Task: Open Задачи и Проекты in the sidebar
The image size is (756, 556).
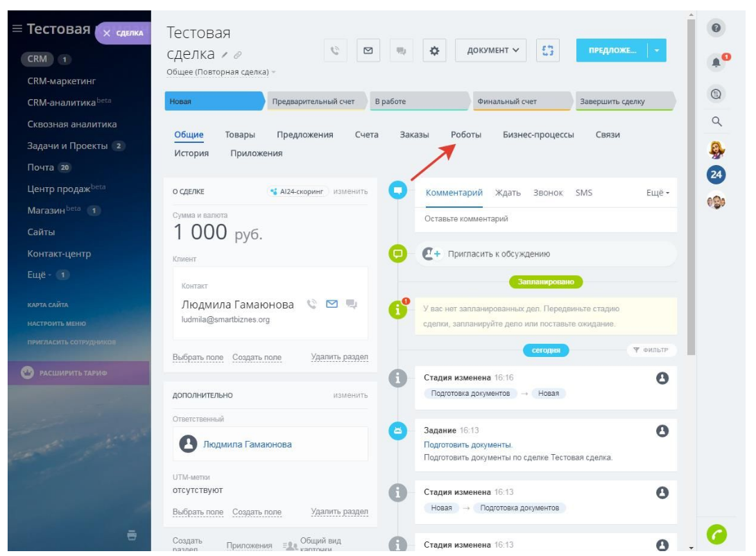Action: (x=67, y=146)
